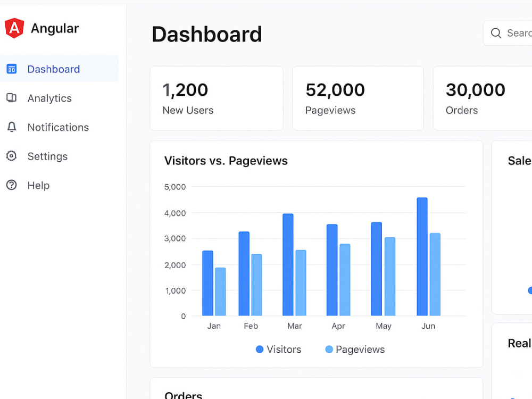Click the Jan month label
The image size is (532, 399).
[214, 326]
